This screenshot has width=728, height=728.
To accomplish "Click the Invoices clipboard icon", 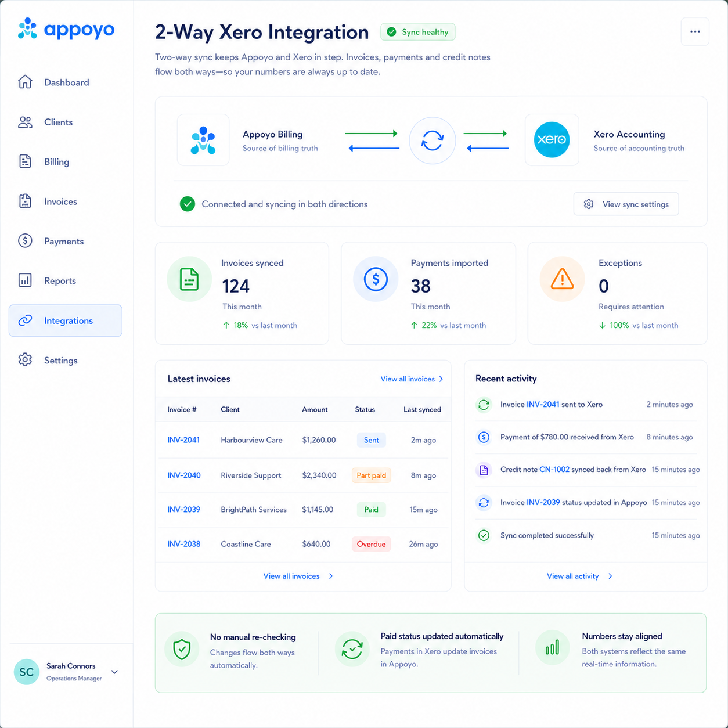I will (25, 201).
